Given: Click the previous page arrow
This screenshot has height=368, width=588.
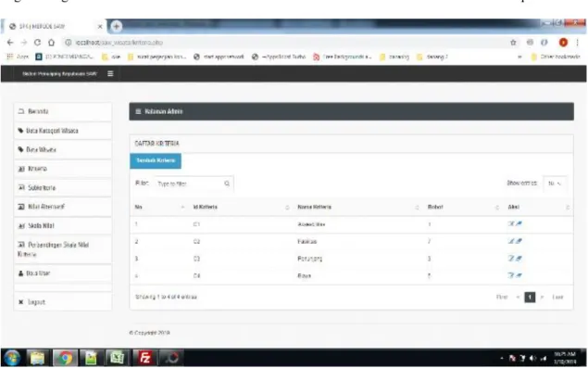Looking at the screenshot, I should [x=518, y=297].
